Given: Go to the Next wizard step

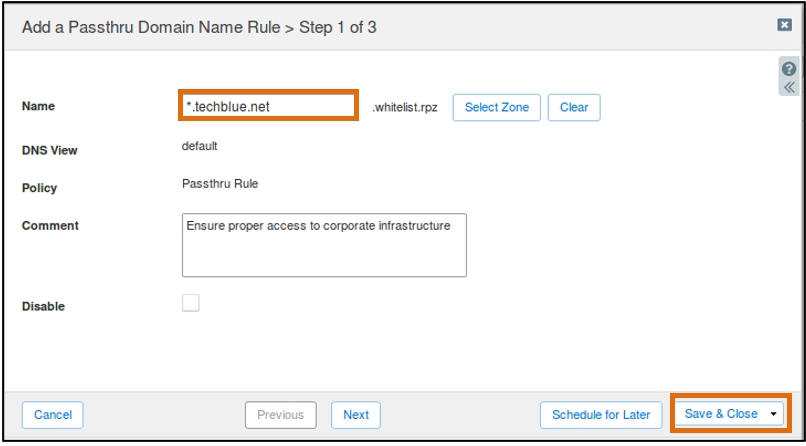Looking at the screenshot, I should (356, 415).
